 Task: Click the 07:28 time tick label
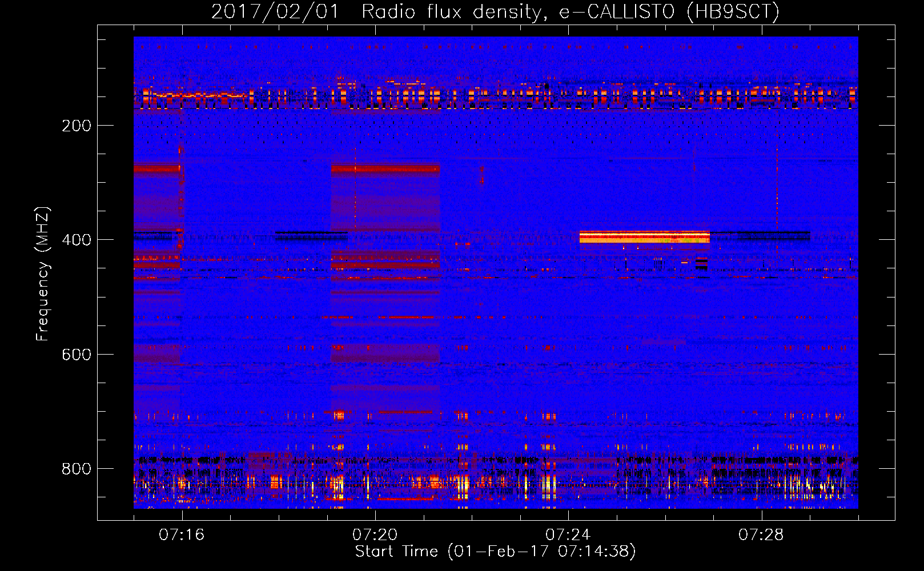click(761, 534)
